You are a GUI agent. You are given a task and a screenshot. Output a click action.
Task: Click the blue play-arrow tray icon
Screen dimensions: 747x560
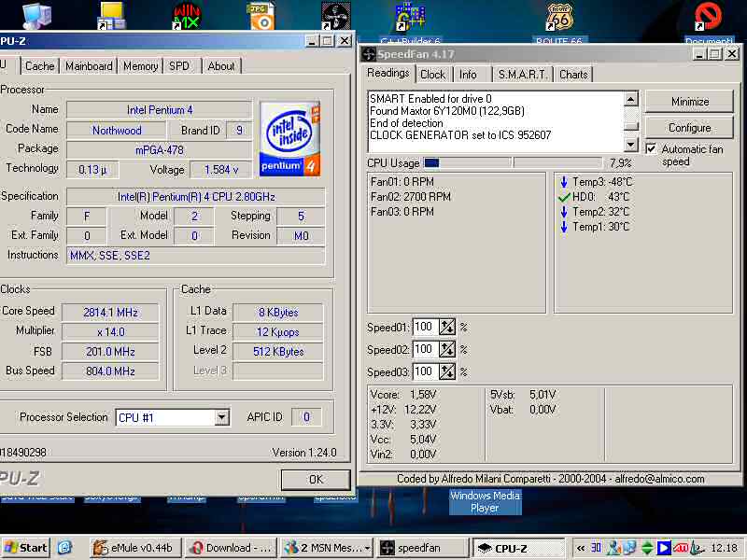(664, 548)
